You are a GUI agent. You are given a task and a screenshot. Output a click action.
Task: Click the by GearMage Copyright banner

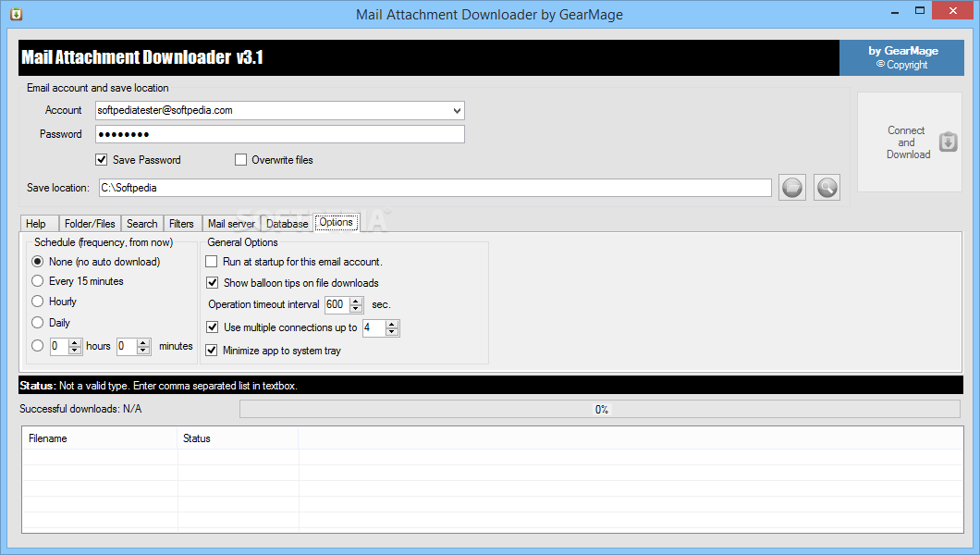(901, 57)
